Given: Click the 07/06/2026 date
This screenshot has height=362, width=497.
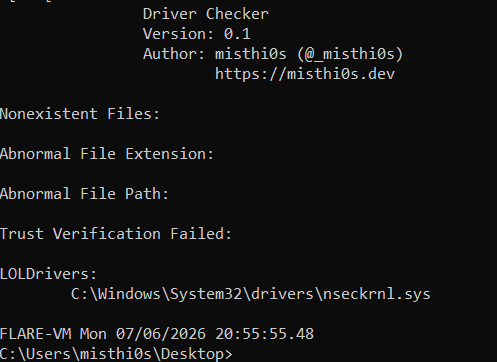Looking at the screenshot, I should [x=161, y=334].
